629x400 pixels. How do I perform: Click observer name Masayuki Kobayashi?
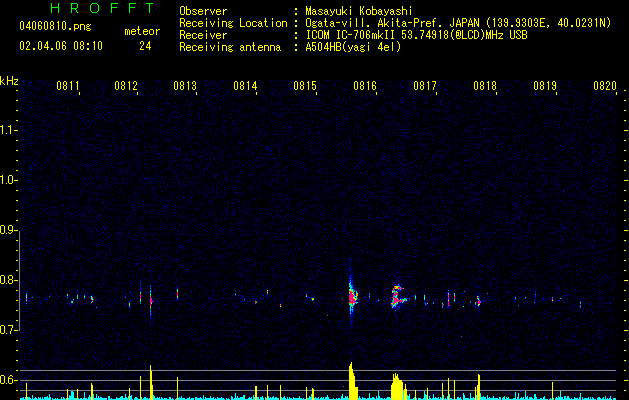coord(359,11)
